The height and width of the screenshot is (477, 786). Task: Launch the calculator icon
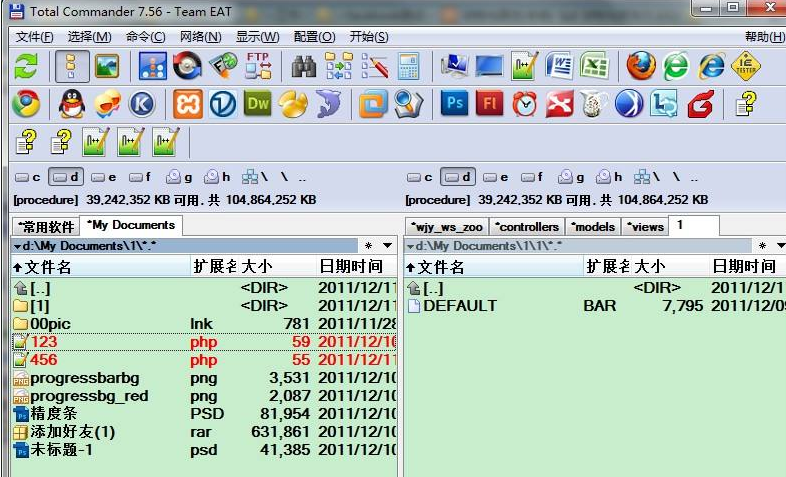click(409, 66)
